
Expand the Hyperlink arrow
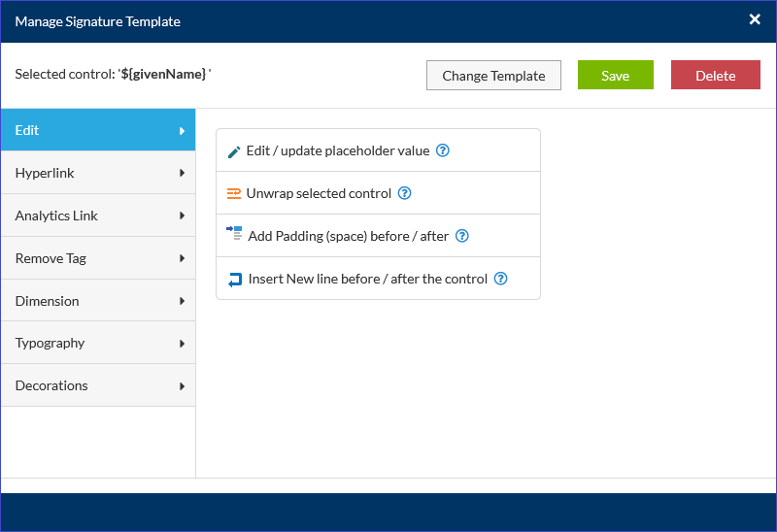point(182,173)
